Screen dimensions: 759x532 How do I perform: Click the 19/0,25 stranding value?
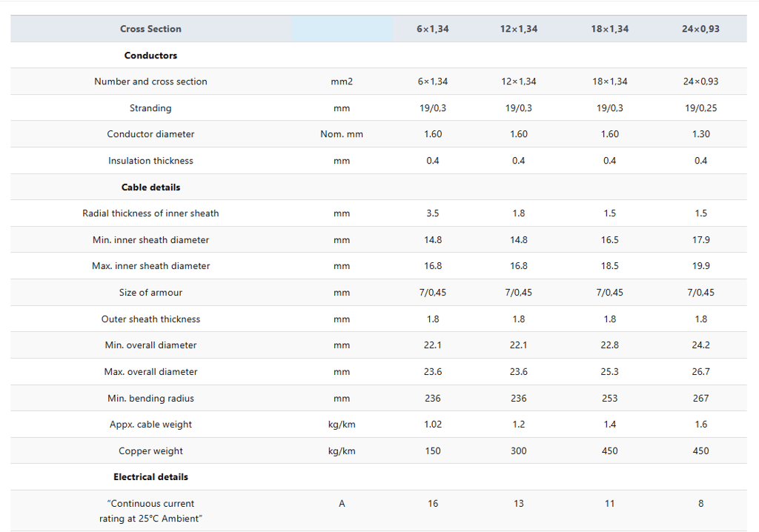click(700, 108)
